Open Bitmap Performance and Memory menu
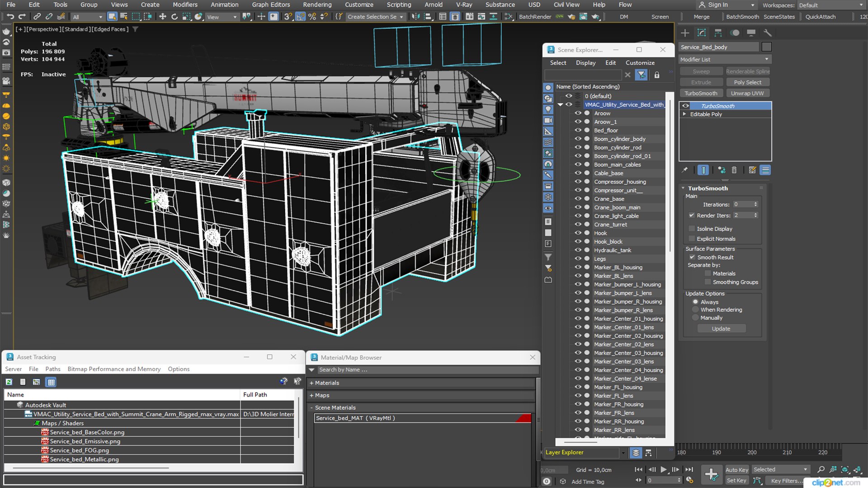The image size is (868, 488). [114, 369]
